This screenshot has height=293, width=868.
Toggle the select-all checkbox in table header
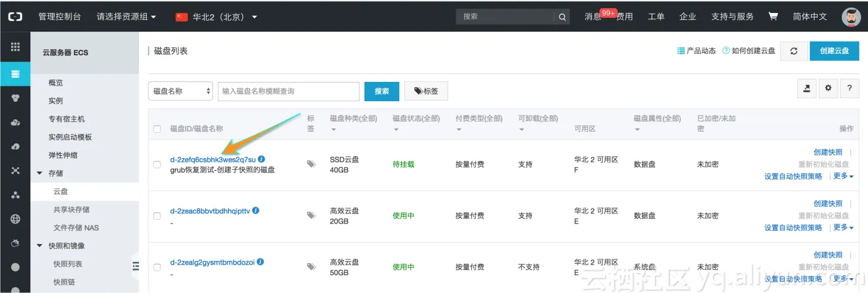(x=157, y=128)
